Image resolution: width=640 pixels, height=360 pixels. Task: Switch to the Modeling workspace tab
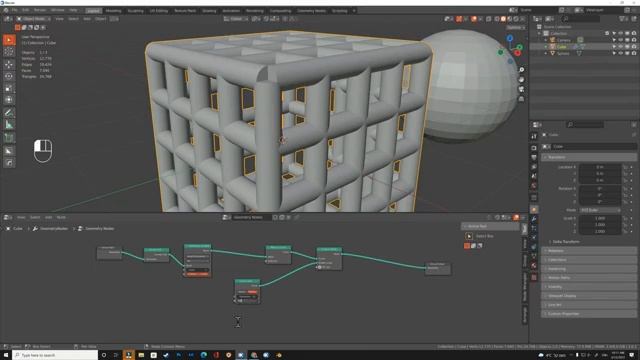point(113,11)
